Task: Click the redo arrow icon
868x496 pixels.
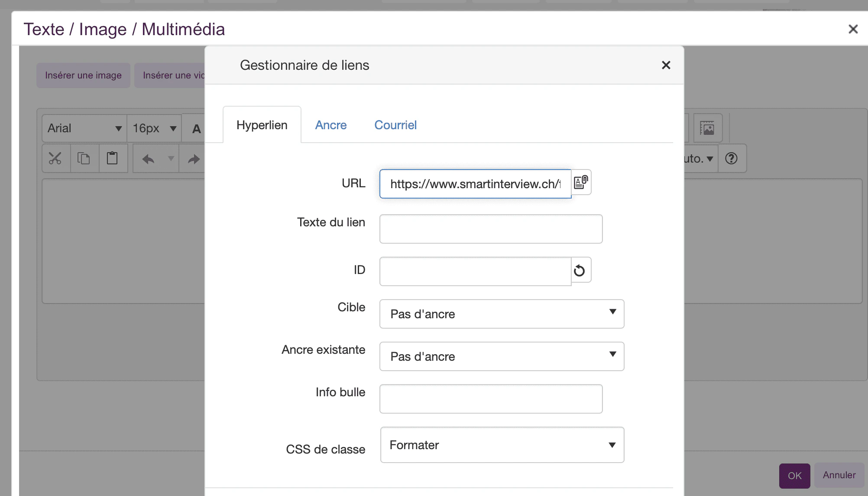Action: [x=193, y=159]
